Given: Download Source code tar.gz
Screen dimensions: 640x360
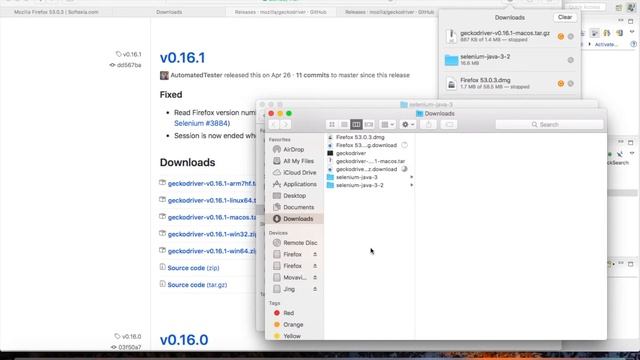Looking at the screenshot, I should (197, 285).
